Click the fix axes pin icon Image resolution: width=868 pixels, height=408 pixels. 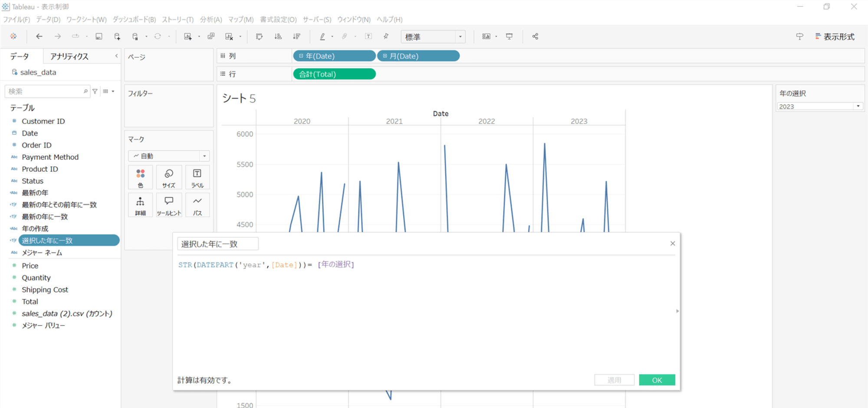(x=386, y=36)
